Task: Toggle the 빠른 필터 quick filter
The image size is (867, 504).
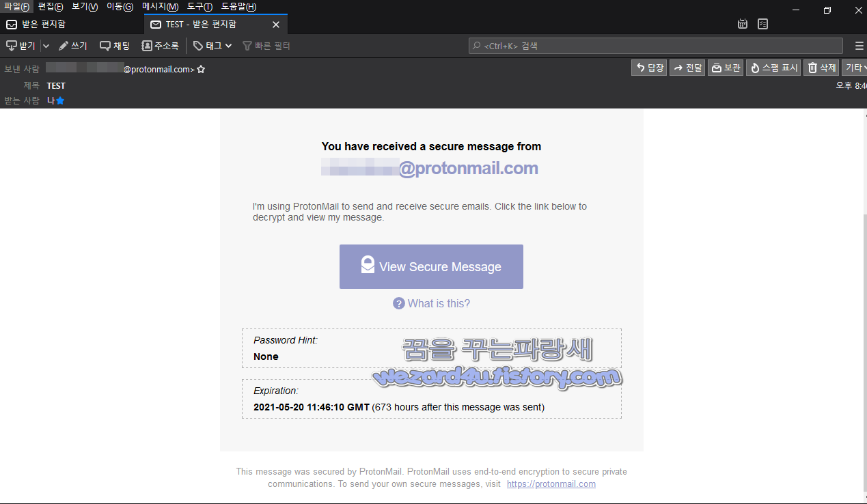Action: (266, 46)
